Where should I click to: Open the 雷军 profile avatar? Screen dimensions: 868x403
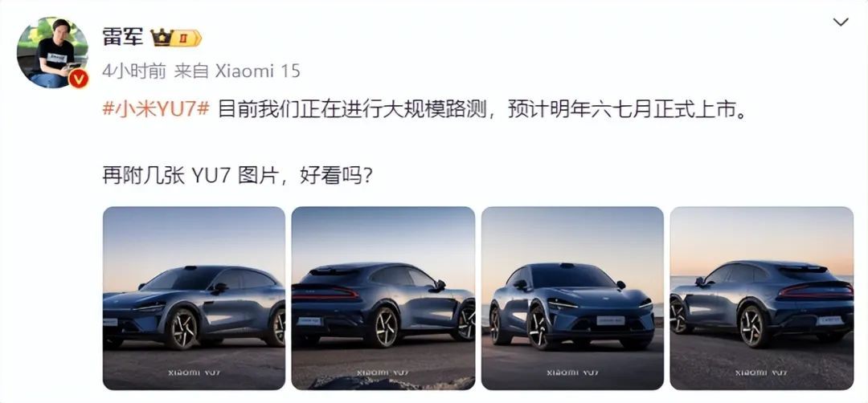[52, 53]
